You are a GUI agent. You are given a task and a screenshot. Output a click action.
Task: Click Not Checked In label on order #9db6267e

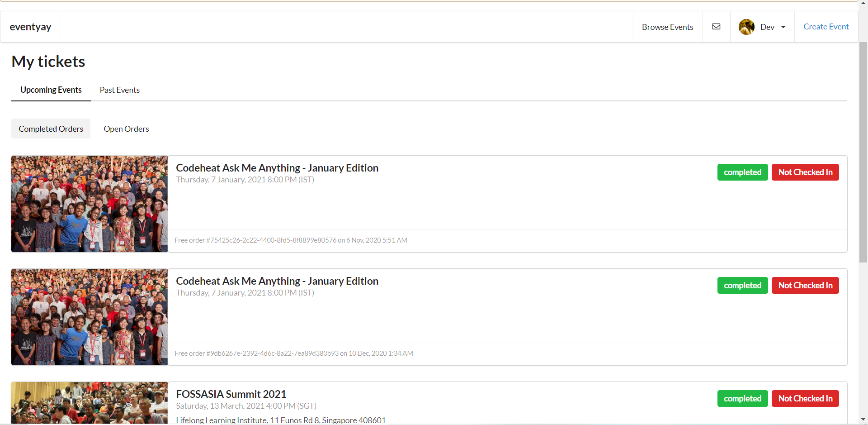tap(805, 285)
